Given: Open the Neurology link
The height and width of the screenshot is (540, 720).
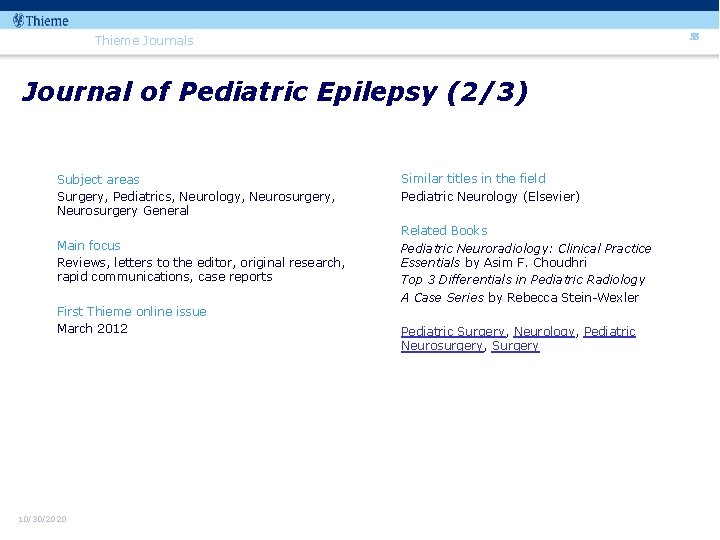Looking at the screenshot, I should [544, 332].
